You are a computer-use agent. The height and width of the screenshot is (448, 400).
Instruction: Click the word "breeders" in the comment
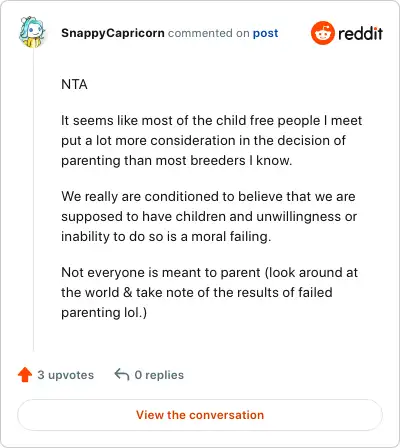coord(218,161)
